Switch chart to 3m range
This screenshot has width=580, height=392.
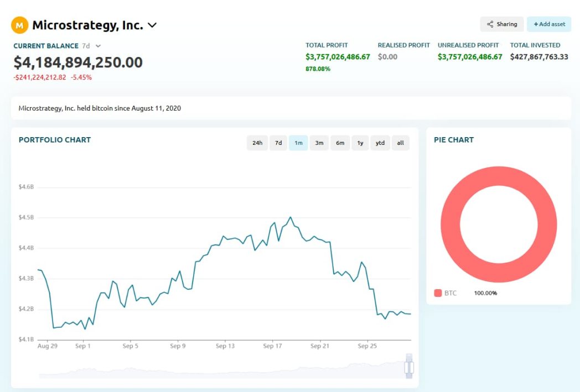319,143
